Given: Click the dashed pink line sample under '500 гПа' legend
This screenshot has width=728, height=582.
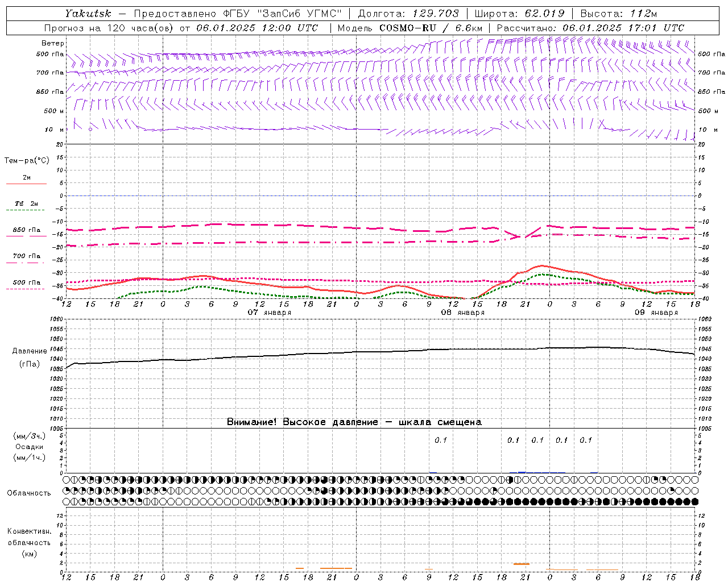Looking at the screenshot, I should pos(25,289).
